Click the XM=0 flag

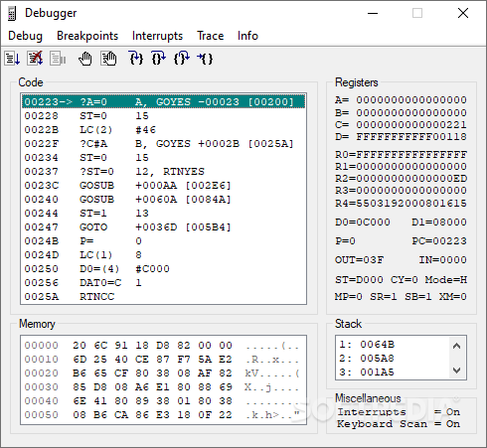point(453,296)
